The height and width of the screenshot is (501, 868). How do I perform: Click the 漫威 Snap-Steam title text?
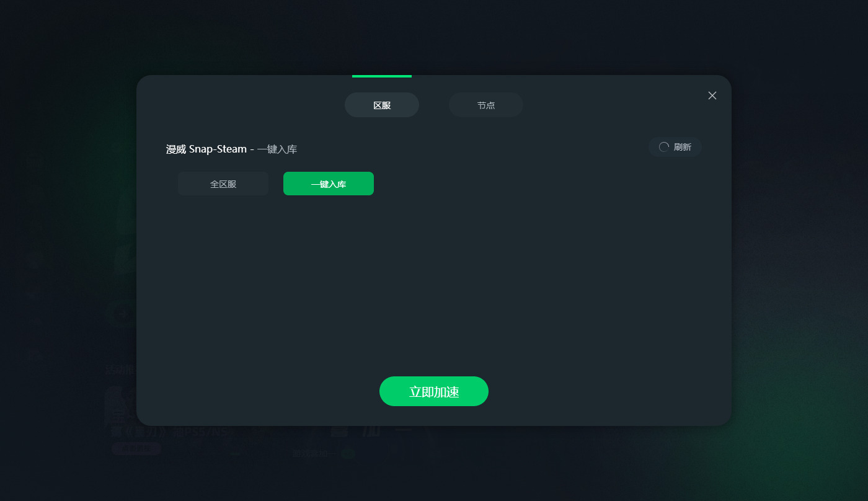[206, 149]
